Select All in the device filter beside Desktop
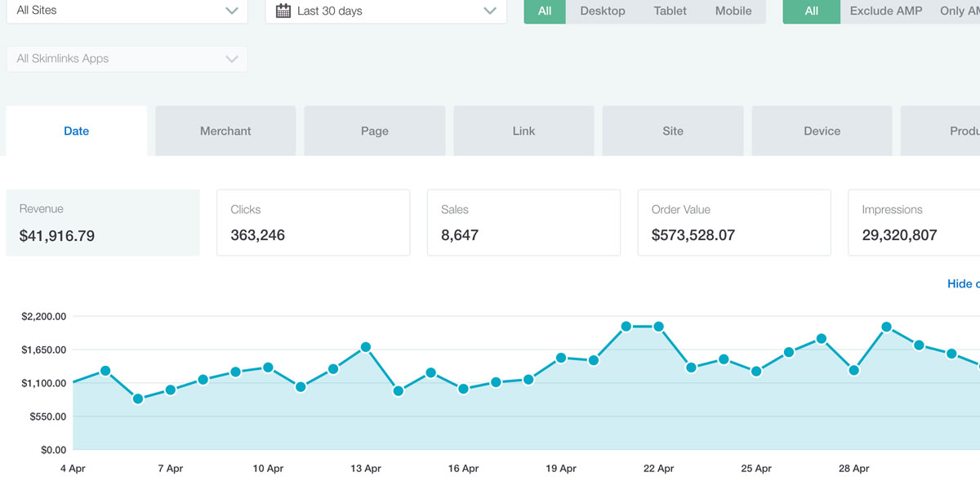 [x=545, y=11]
